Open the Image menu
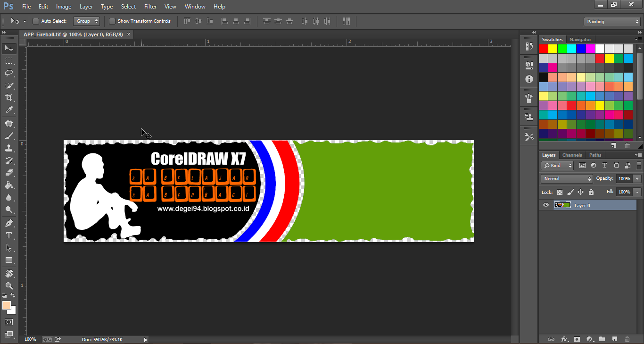The height and width of the screenshot is (344, 644). [x=64, y=7]
